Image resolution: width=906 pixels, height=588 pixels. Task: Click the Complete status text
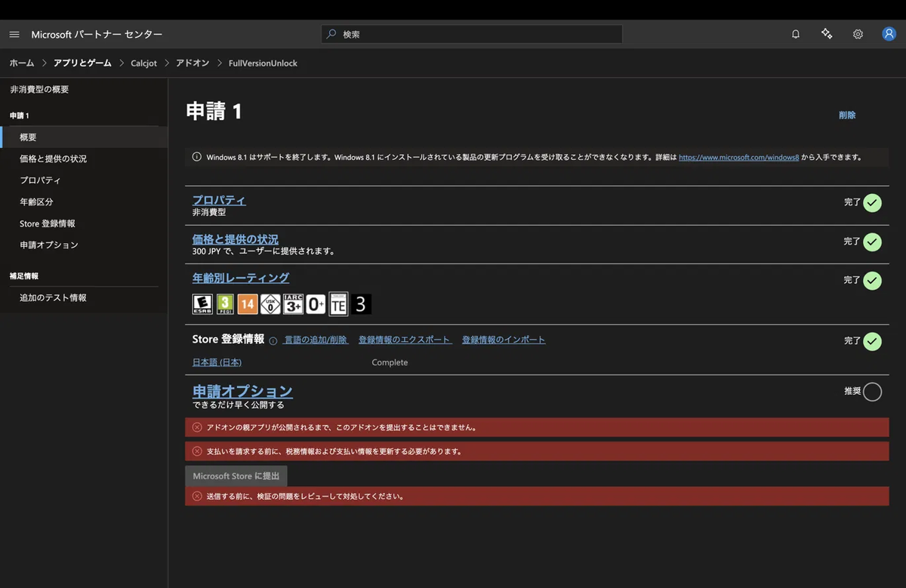[x=390, y=362]
